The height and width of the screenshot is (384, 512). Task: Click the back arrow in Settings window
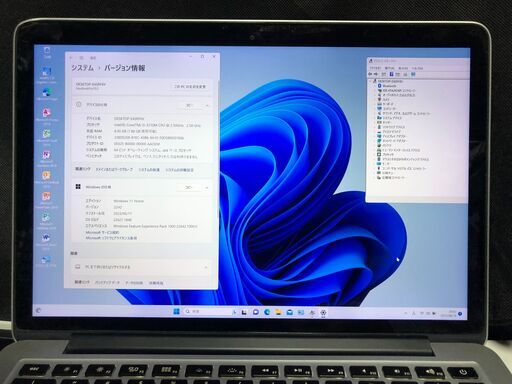click(71, 58)
